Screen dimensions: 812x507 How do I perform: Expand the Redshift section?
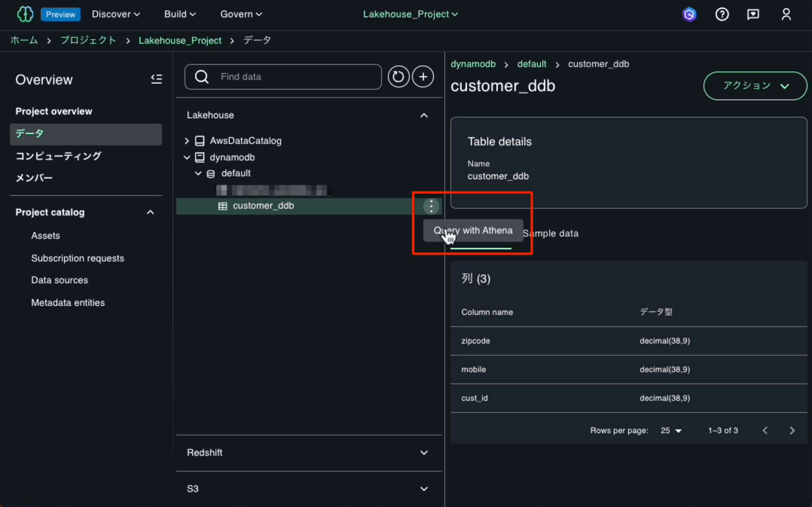click(x=424, y=453)
